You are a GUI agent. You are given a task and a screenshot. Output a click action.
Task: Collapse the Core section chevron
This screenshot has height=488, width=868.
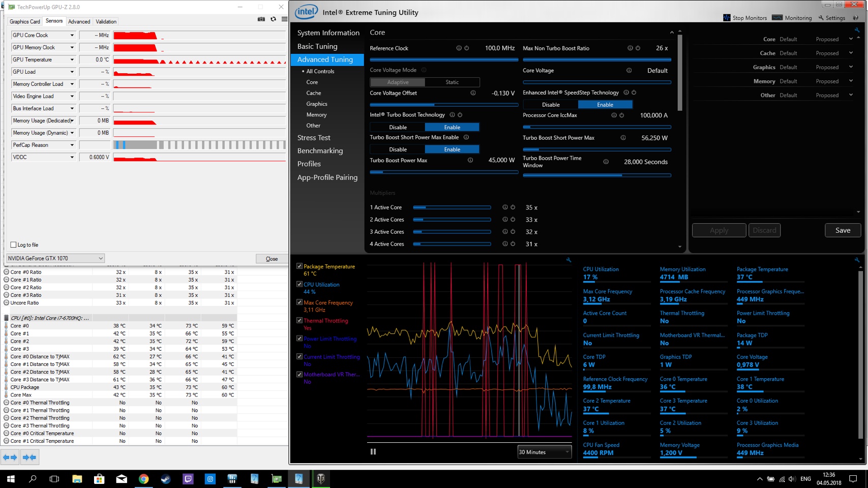[672, 33]
